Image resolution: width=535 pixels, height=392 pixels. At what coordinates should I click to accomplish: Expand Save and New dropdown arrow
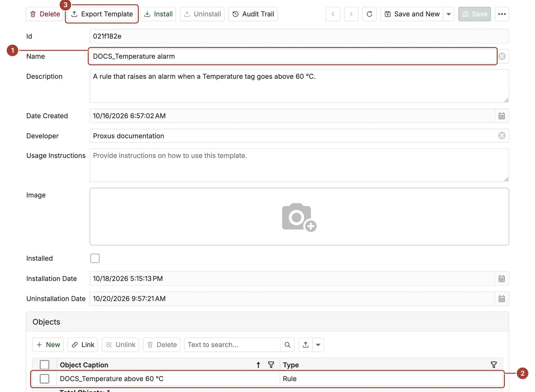[449, 14]
